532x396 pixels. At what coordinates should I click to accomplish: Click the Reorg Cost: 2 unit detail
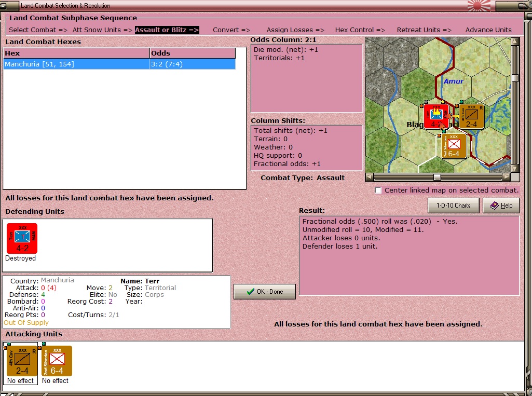click(x=90, y=302)
